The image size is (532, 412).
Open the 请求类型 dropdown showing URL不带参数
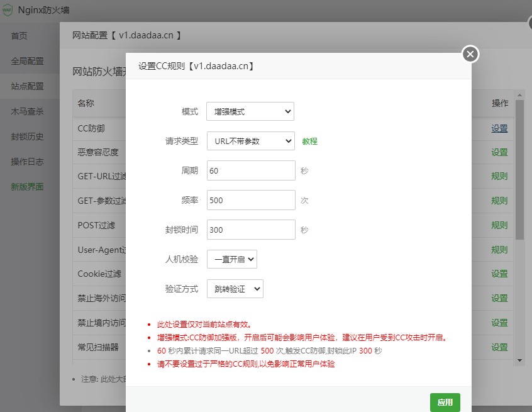click(x=251, y=141)
